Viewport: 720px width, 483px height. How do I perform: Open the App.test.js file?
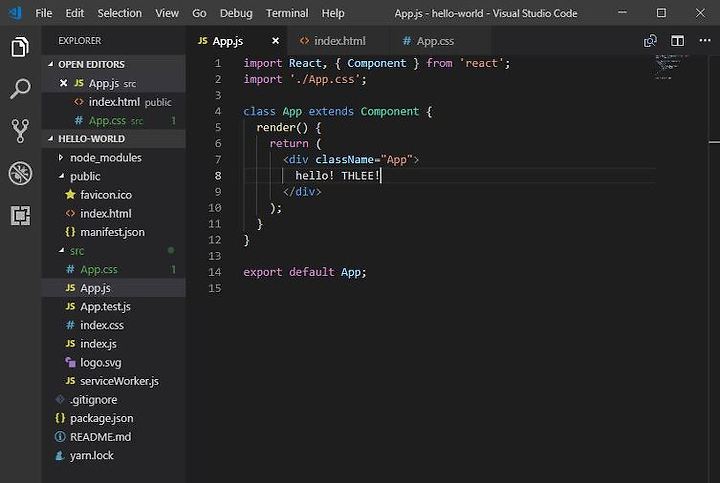pyautogui.click(x=114, y=306)
